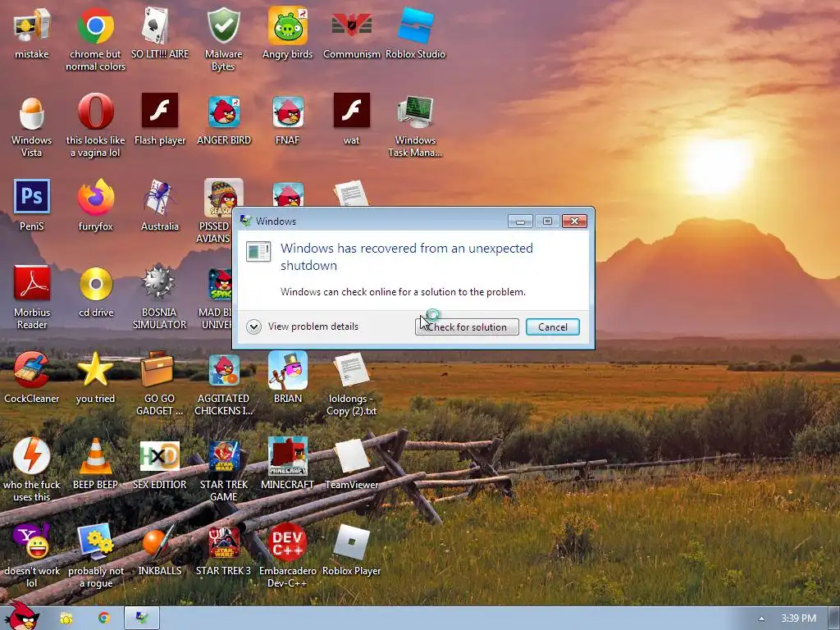Select the Windows dialog taskbar button
Screen dimensions: 840x630
coord(142,619)
